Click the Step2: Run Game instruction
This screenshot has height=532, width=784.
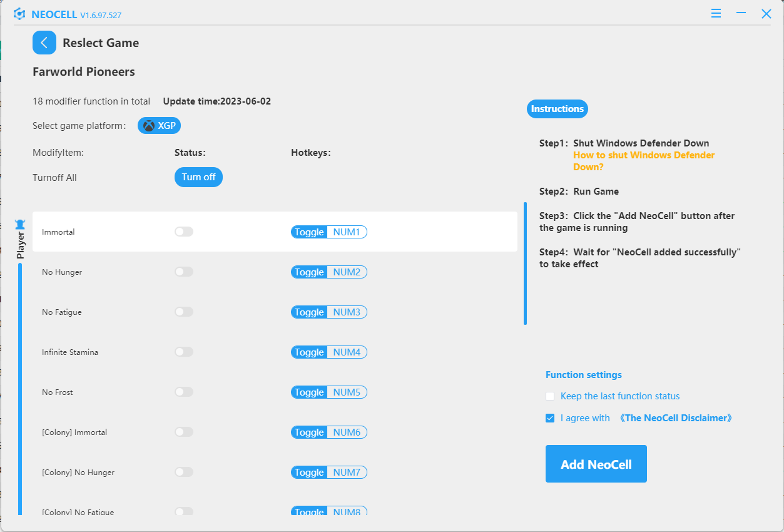pyautogui.click(x=579, y=192)
